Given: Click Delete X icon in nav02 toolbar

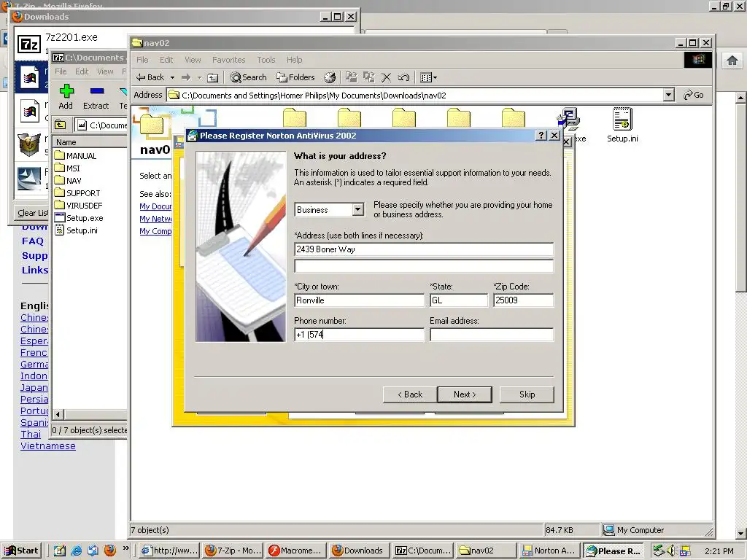Looking at the screenshot, I should (387, 77).
